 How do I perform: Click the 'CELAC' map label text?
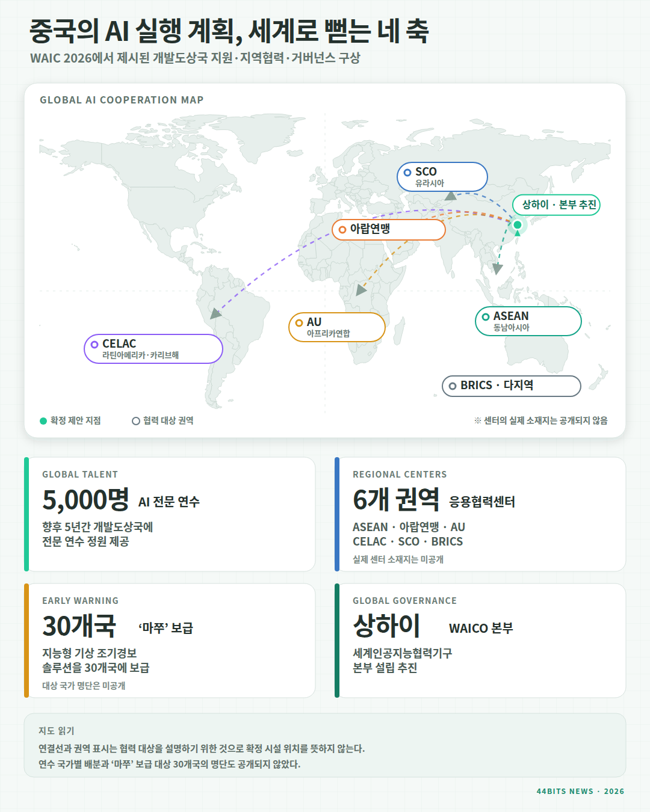(119, 344)
